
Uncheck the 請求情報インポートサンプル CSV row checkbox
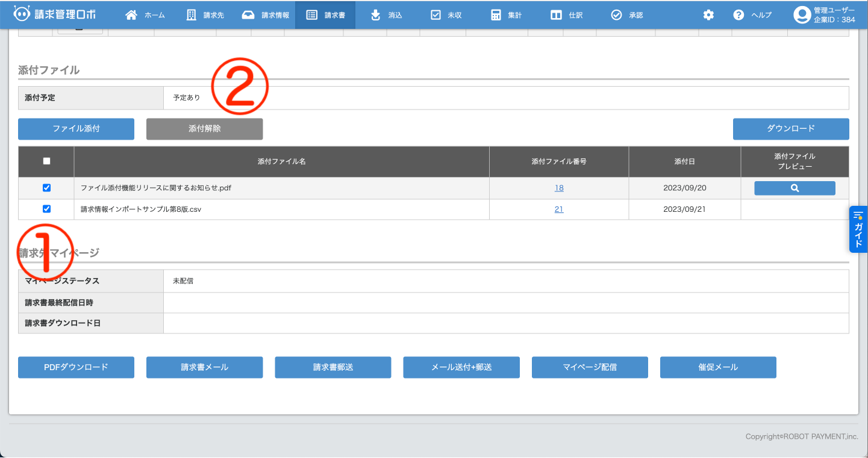pyautogui.click(x=47, y=209)
